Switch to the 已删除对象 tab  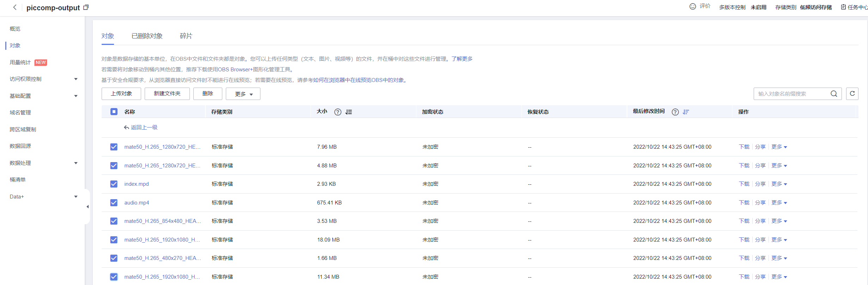click(147, 36)
